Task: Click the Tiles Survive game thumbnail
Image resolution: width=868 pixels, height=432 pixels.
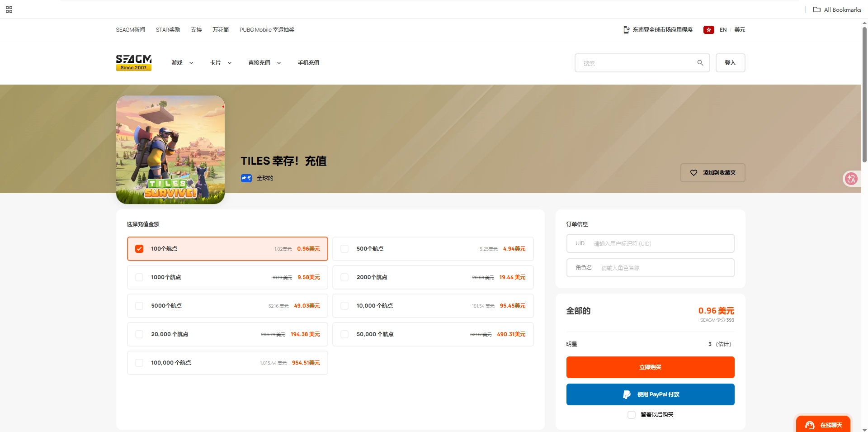Action: click(170, 150)
